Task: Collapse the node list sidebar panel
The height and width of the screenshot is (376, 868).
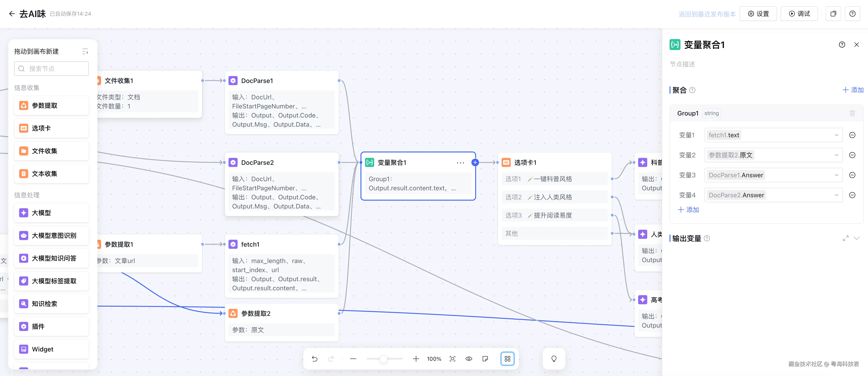Action: pyautogui.click(x=85, y=52)
